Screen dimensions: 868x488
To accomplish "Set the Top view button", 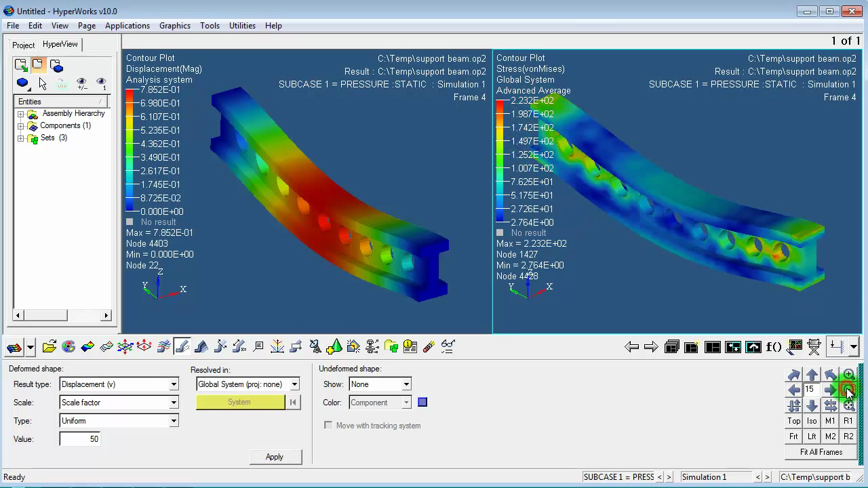I will [x=794, y=421].
